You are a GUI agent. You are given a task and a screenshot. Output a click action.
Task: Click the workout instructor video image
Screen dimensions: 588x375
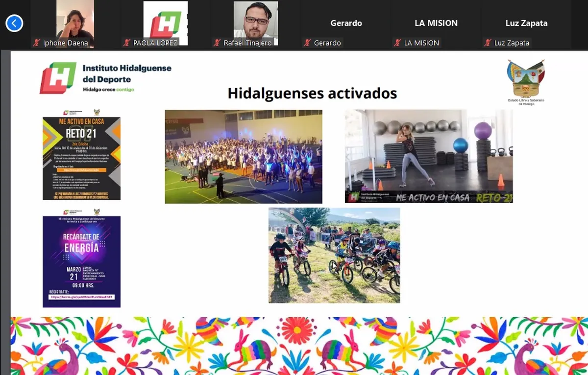(429, 156)
